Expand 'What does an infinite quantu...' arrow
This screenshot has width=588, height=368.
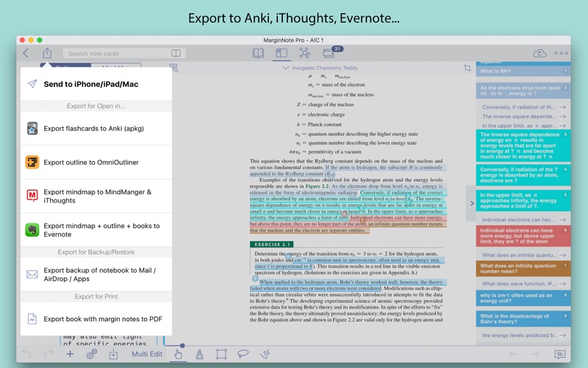562,255
